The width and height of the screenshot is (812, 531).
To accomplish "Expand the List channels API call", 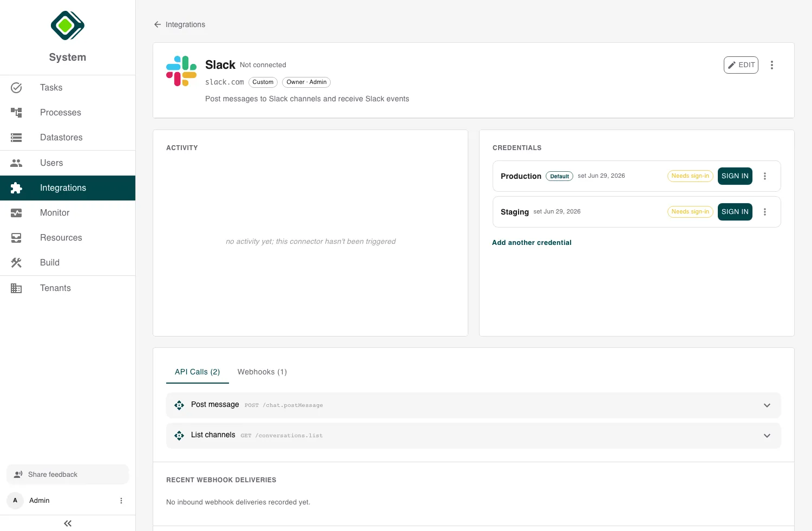I will click(767, 436).
